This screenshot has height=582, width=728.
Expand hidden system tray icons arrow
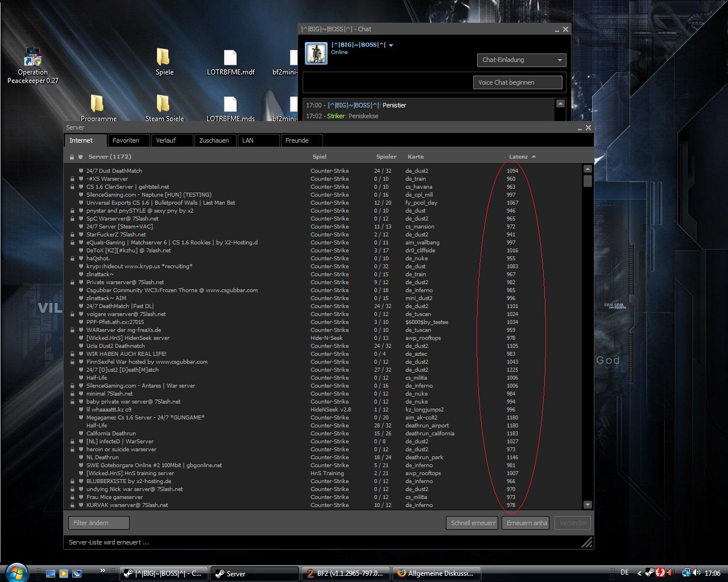pyautogui.click(x=639, y=573)
